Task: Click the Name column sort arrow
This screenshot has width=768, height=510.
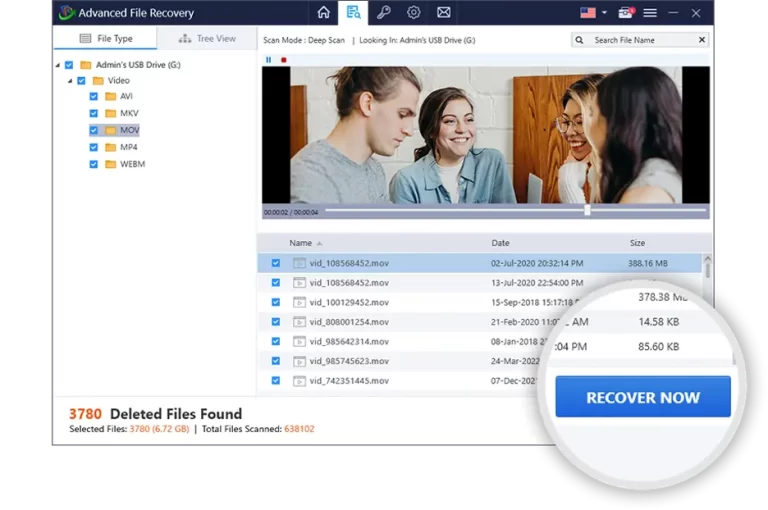Action: coord(319,243)
